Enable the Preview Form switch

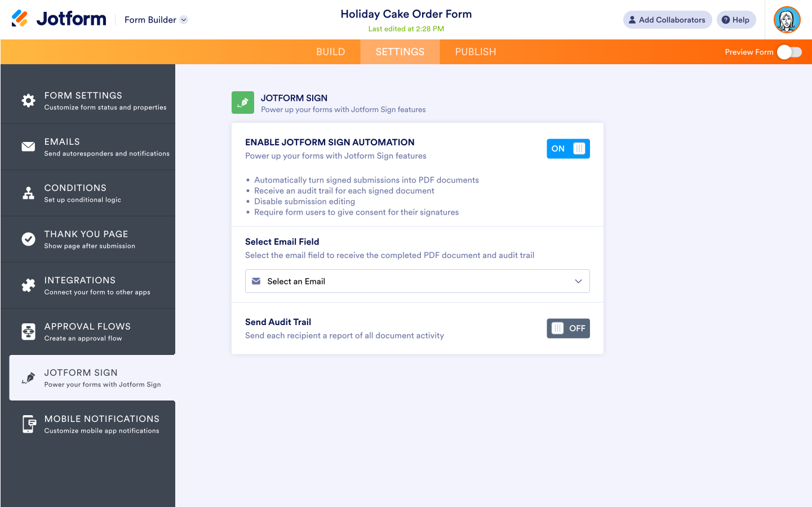789,52
